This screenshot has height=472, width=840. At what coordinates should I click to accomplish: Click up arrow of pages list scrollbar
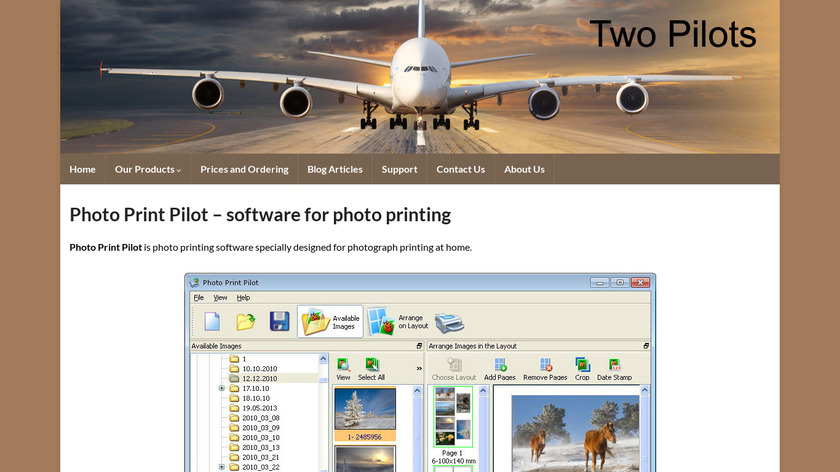pos(483,391)
